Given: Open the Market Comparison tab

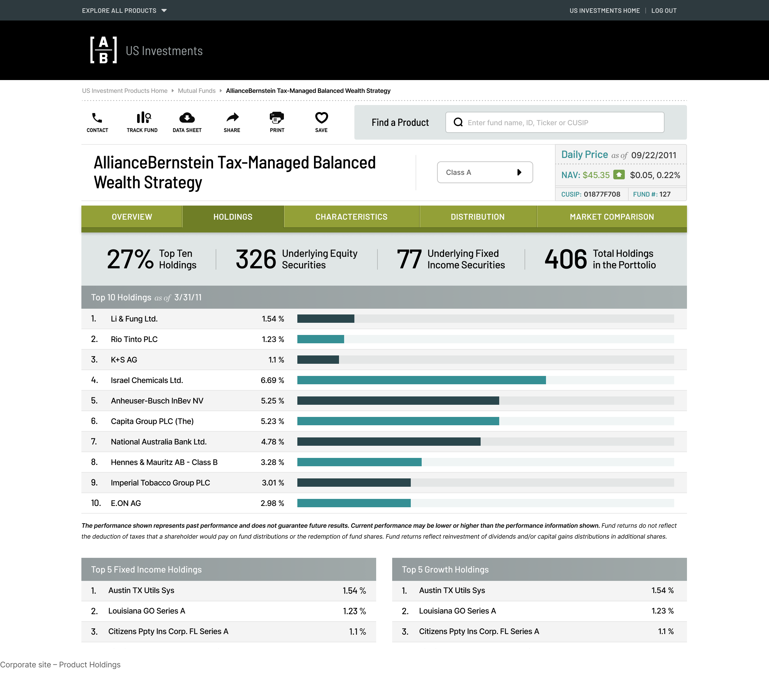Looking at the screenshot, I should point(612,217).
